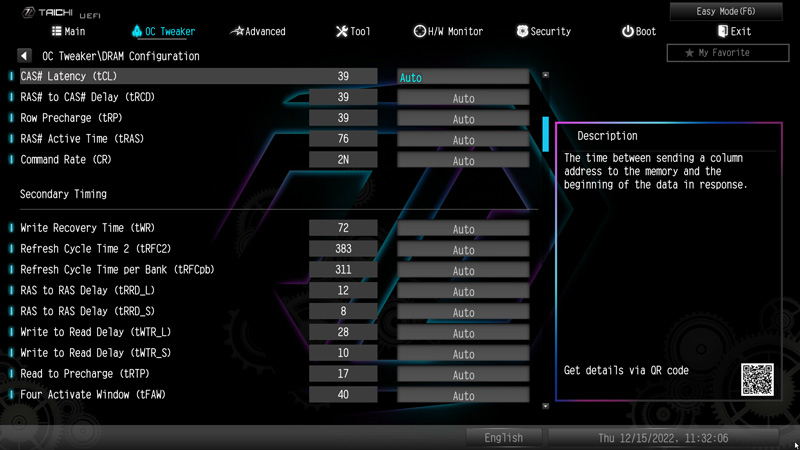Switch to the Tool tab
800x450 pixels.
(353, 32)
